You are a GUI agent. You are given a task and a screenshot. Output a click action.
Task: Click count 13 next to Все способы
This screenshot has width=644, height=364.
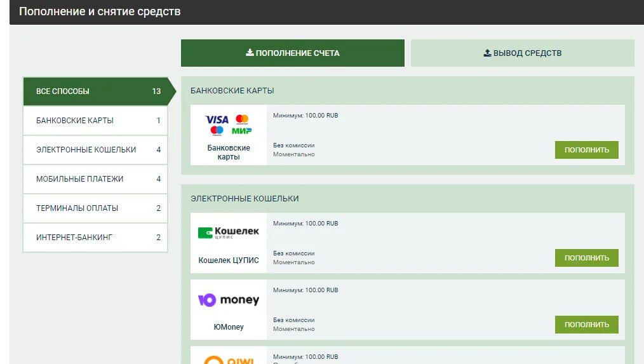click(x=156, y=91)
